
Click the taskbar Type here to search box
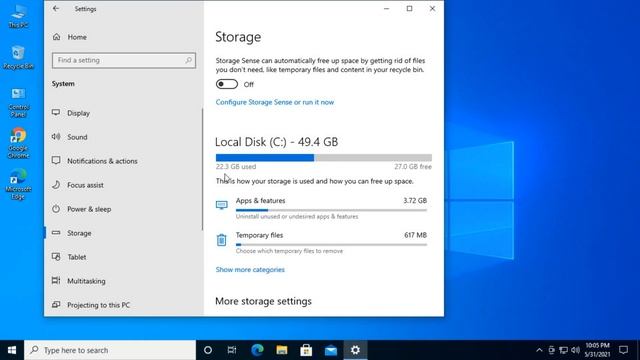tap(110, 350)
